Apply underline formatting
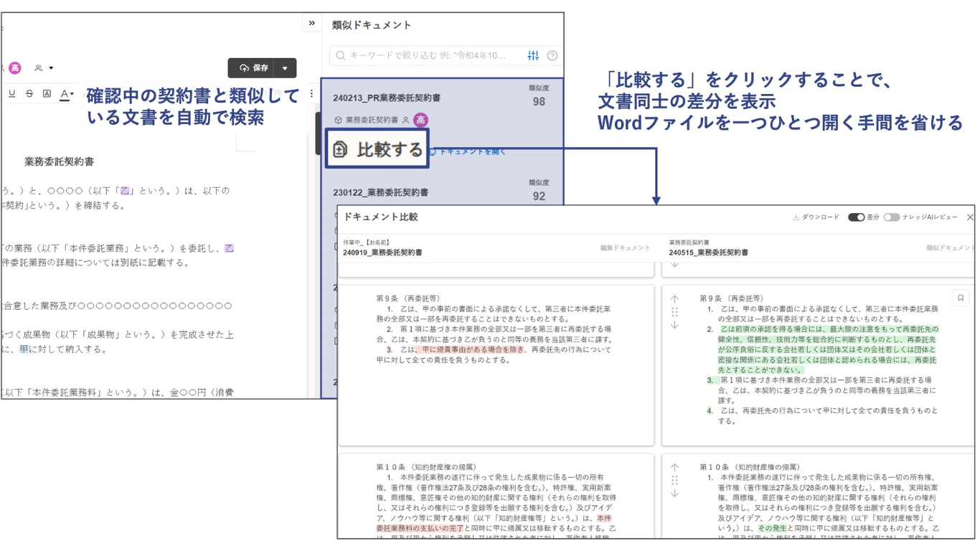The image size is (980, 551). click(x=11, y=94)
